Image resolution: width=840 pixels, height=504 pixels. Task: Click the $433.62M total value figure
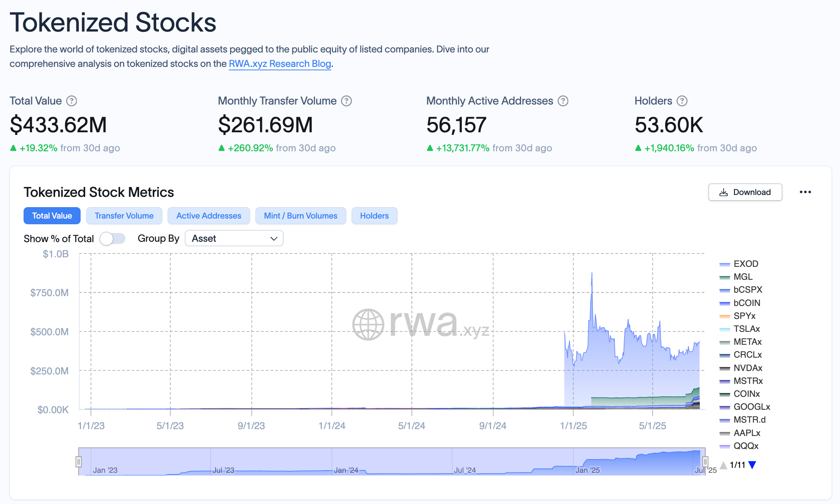click(x=58, y=125)
